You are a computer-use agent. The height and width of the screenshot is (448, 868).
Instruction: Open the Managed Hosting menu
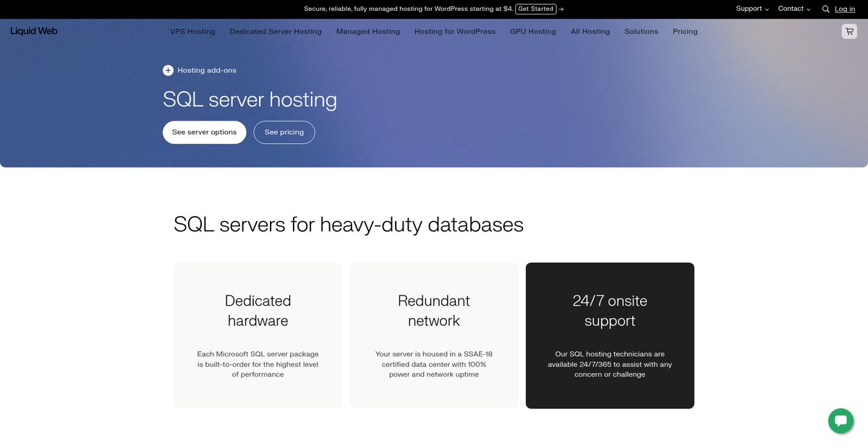(x=368, y=31)
